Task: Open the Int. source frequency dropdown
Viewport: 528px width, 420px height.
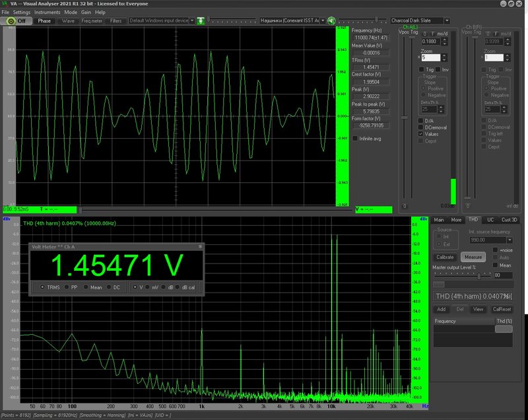Action: point(510,240)
